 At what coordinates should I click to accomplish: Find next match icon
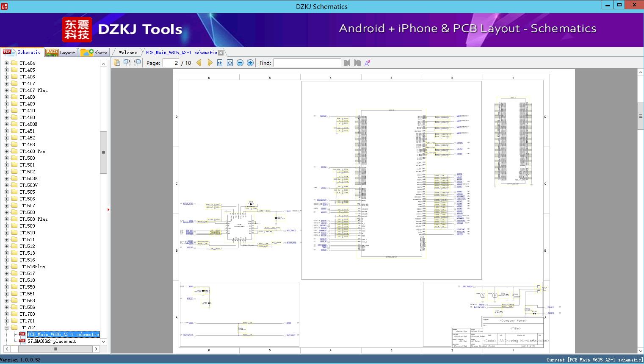click(x=357, y=63)
